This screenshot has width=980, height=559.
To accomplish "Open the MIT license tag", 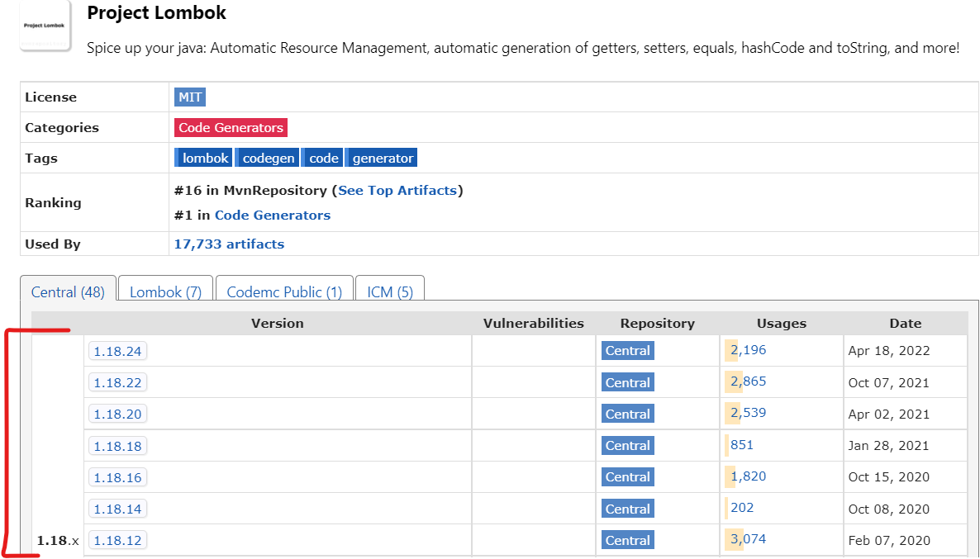I will pos(190,97).
